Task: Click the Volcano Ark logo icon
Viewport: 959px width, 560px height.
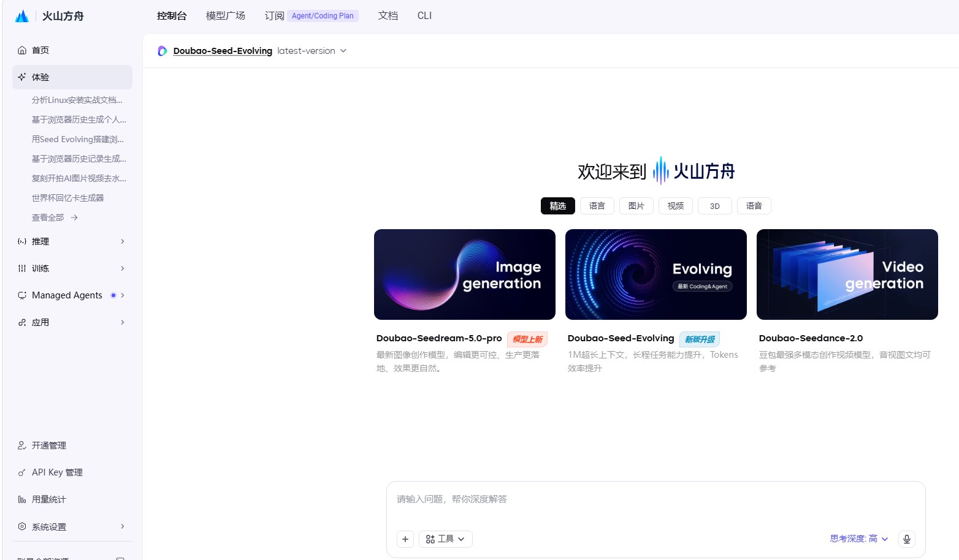Action: click(x=22, y=16)
